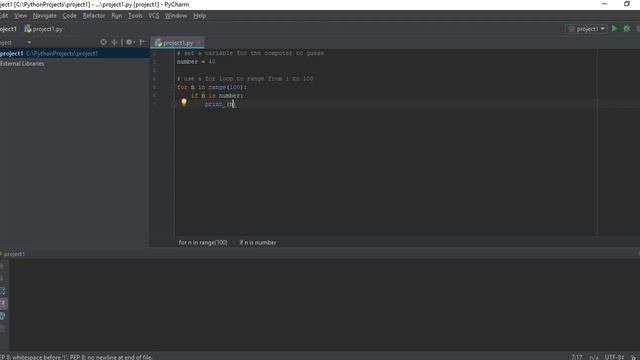Close the project1.py editor tab

click(x=199, y=43)
